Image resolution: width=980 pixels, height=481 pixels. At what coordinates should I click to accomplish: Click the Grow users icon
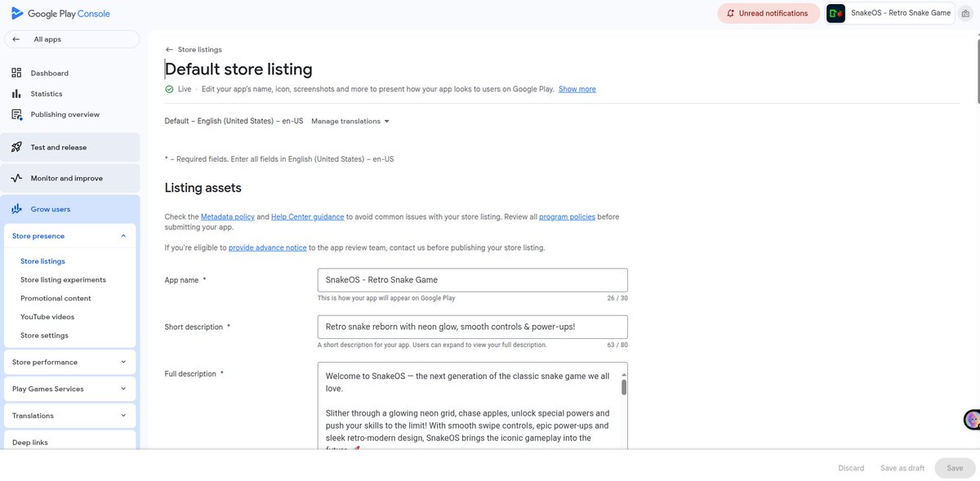16,209
